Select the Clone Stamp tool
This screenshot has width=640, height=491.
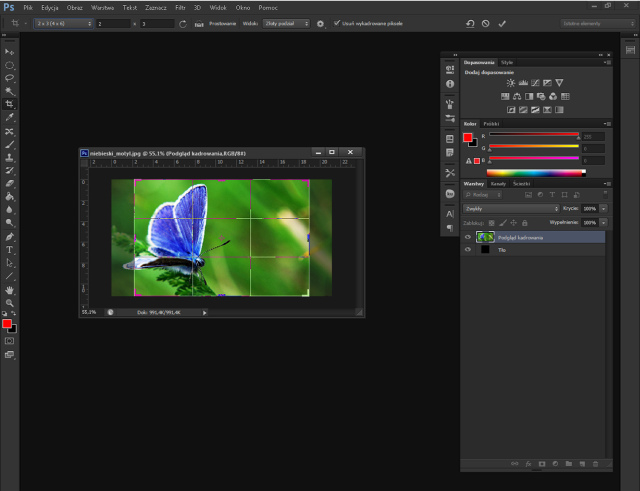[9, 158]
